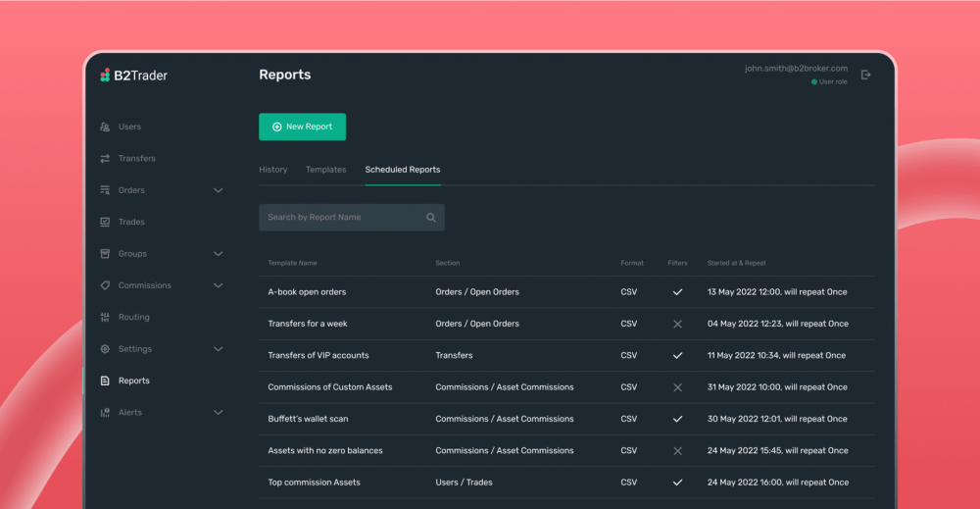Toggle filter checkmark for A-book open orders

click(x=677, y=292)
